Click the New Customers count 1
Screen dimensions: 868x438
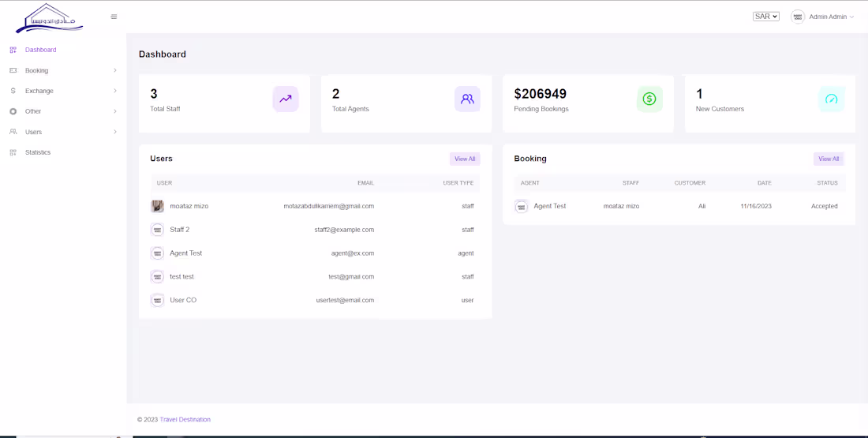coord(699,94)
